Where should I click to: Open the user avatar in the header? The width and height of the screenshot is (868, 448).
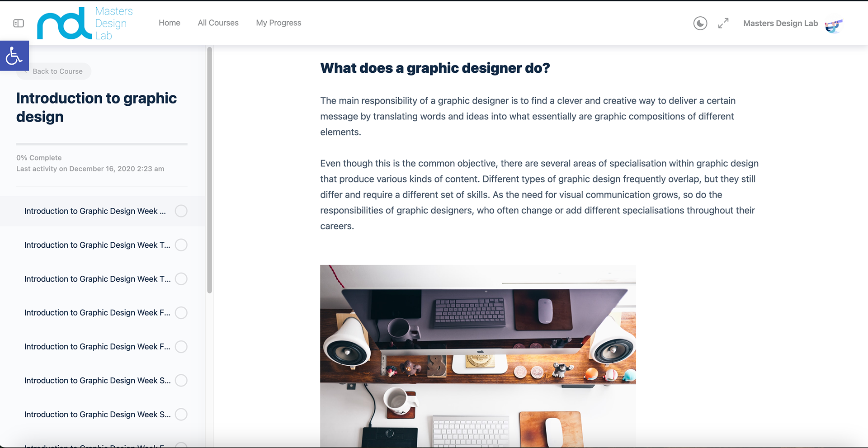[x=834, y=25]
